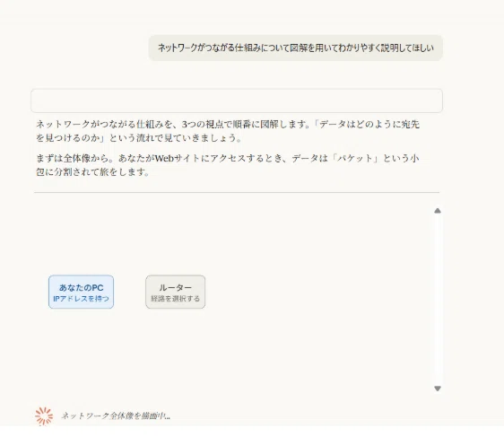Click the empty collapsed box above the reply
504x437 pixels.
point(237,101)
